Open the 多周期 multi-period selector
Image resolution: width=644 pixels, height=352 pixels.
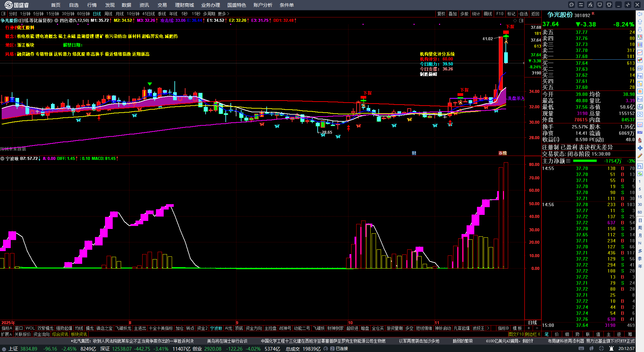pyautogui.click(x=209, y=14)
